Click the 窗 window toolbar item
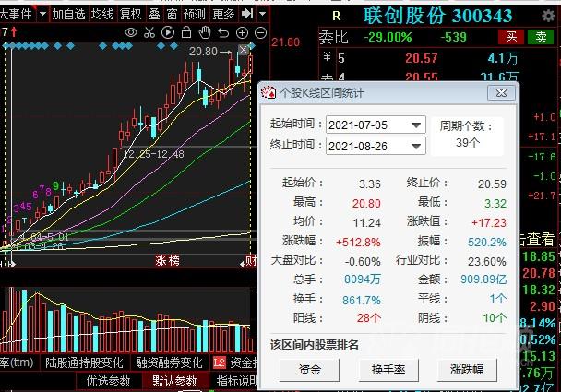561x392 pixels. pos(172,14)
